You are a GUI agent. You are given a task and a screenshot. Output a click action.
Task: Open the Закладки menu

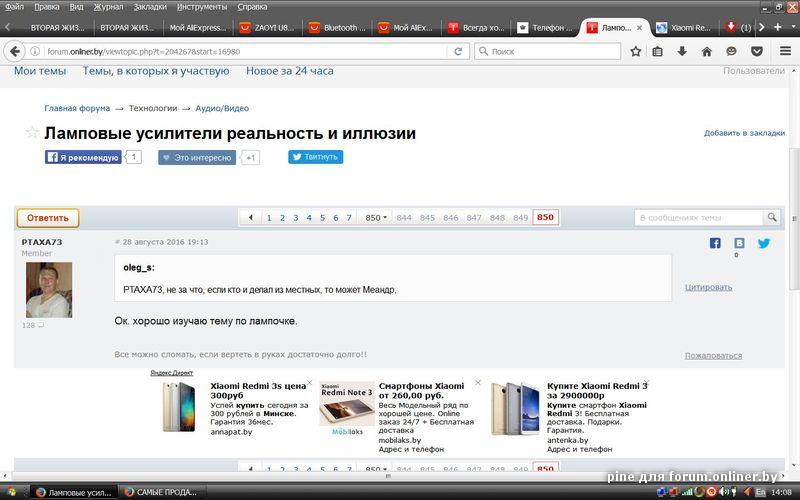pyautogui.click(x=150, y=7)
